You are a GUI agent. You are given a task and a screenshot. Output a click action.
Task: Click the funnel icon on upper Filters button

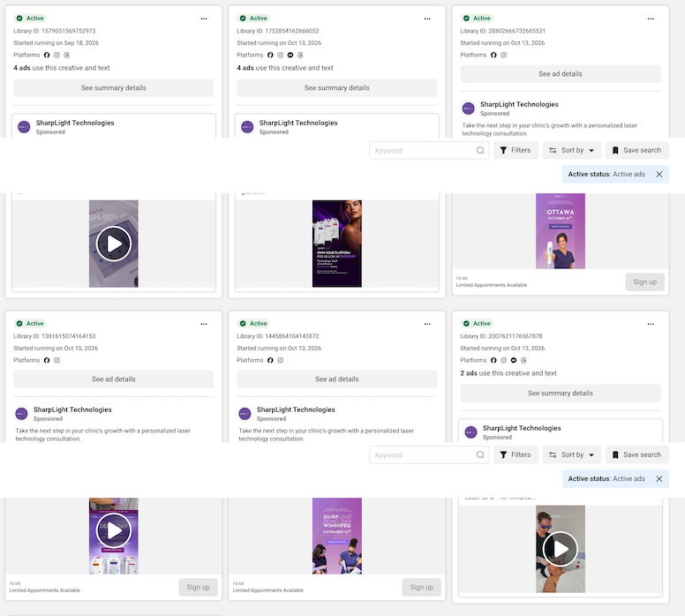(503, 150)
